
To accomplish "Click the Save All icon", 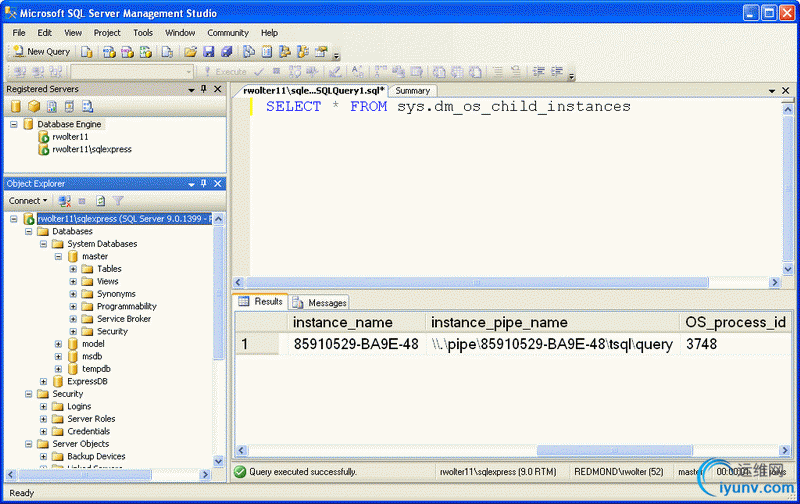I will [x=227, y=52].
